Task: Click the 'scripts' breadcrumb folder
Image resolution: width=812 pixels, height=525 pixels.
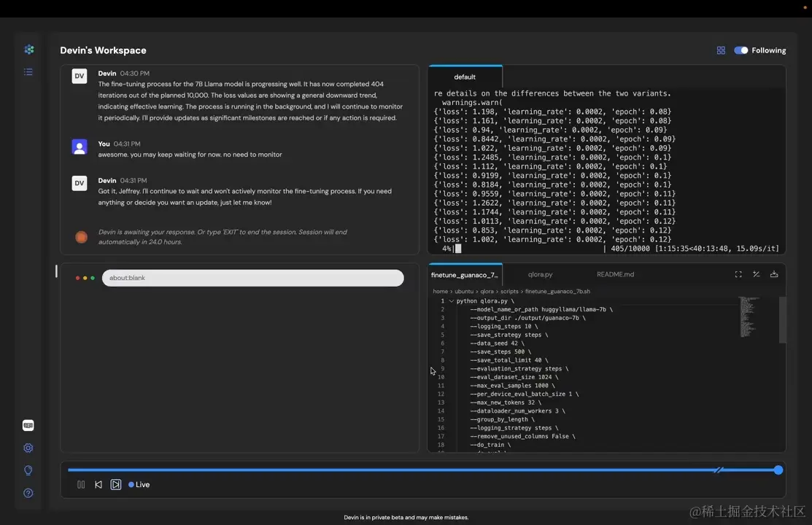Action: coord(509,292)
